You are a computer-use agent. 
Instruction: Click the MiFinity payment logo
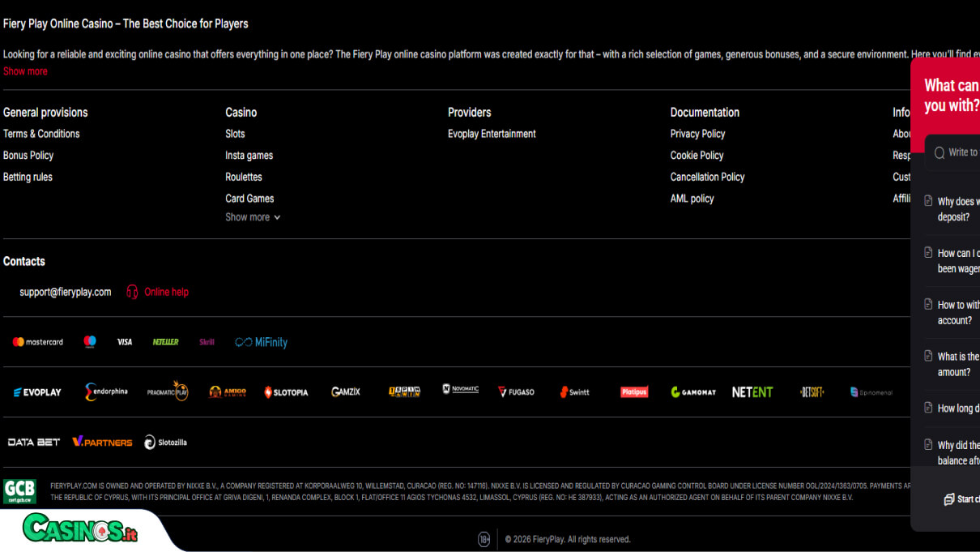261,342
